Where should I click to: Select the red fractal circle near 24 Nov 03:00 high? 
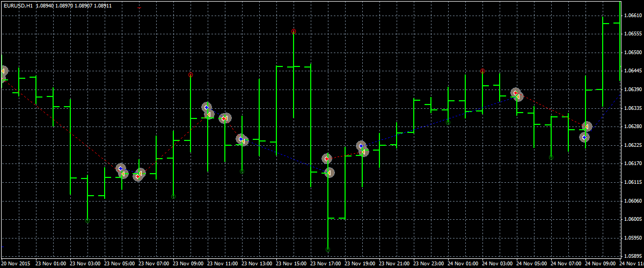click(x=482, y=71)
